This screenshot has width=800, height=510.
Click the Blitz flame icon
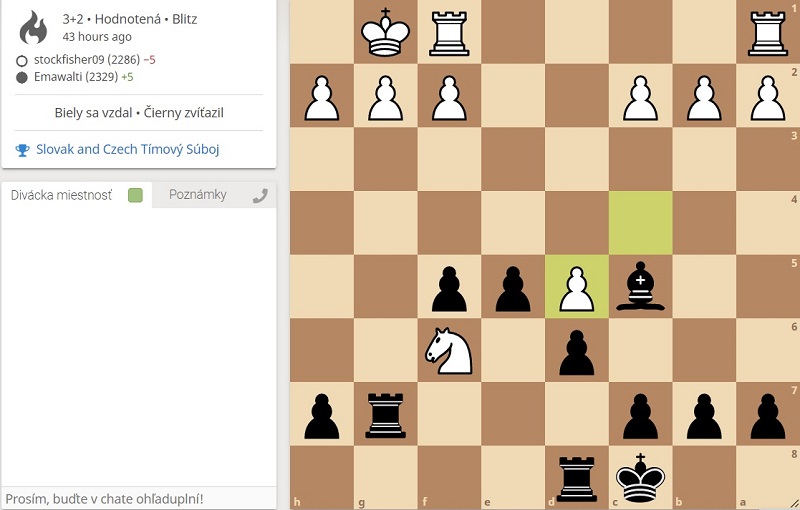point(33,28)
